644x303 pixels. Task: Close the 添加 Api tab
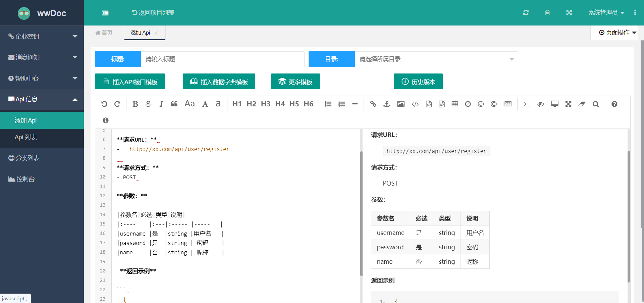point(156,33)
